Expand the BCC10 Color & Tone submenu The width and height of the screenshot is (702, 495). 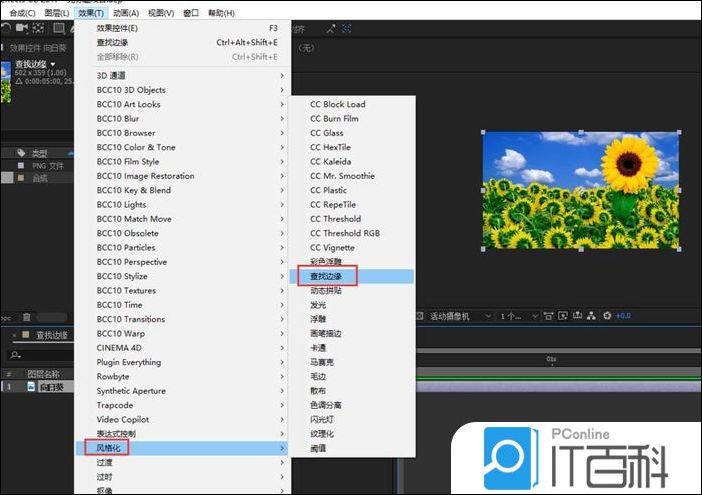pyautogui.click(x=183, y=147)
